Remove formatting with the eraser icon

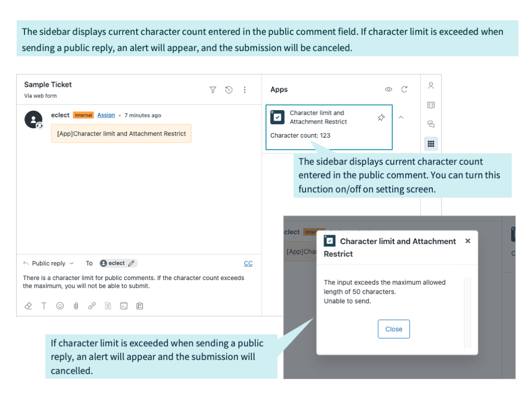click(28, 305)
